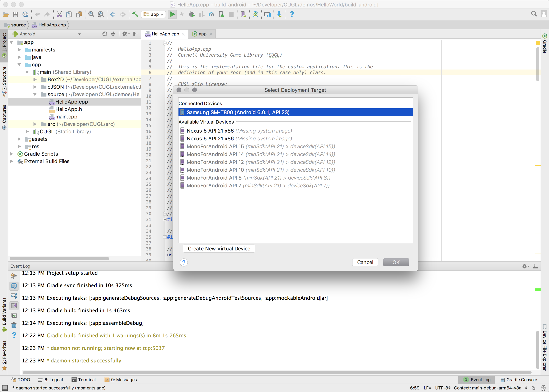The width and height of the screenshot is (549, 392).
Task: Click the Cancel button in dialog
Action: [365, 262]
